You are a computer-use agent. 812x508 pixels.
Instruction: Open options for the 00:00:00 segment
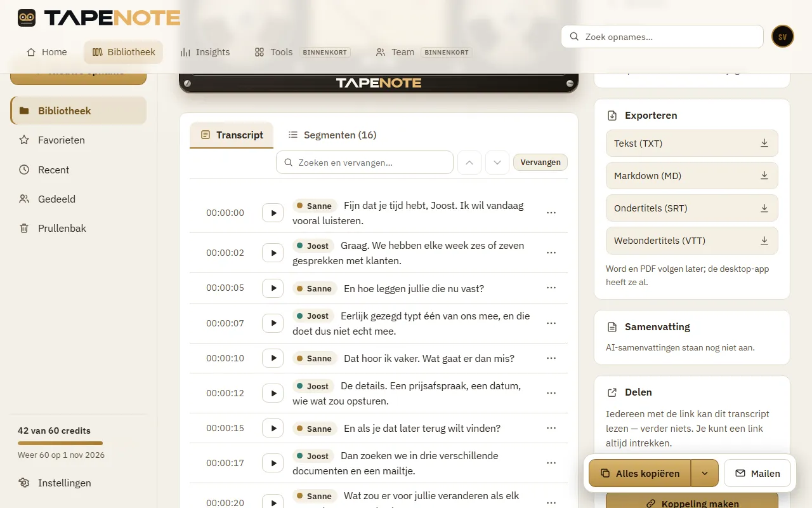tap(551, 213)
